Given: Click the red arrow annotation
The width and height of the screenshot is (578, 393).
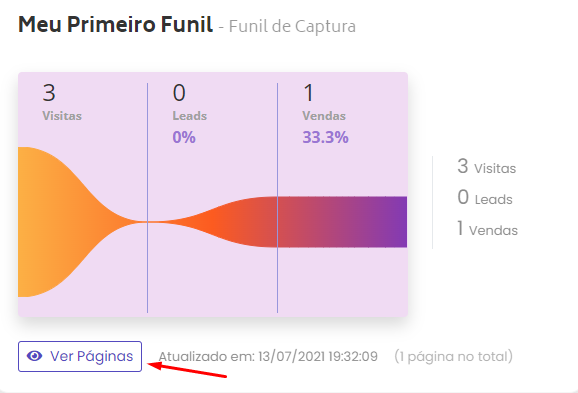Looking at the screenshot, I should [x=187, y=370].
